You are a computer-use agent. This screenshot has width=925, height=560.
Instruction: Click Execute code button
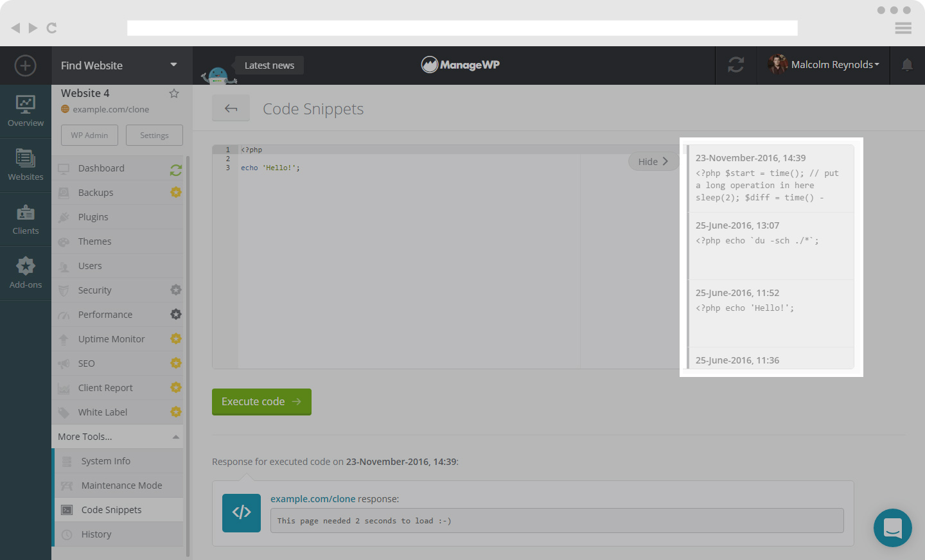coord(261,402)
